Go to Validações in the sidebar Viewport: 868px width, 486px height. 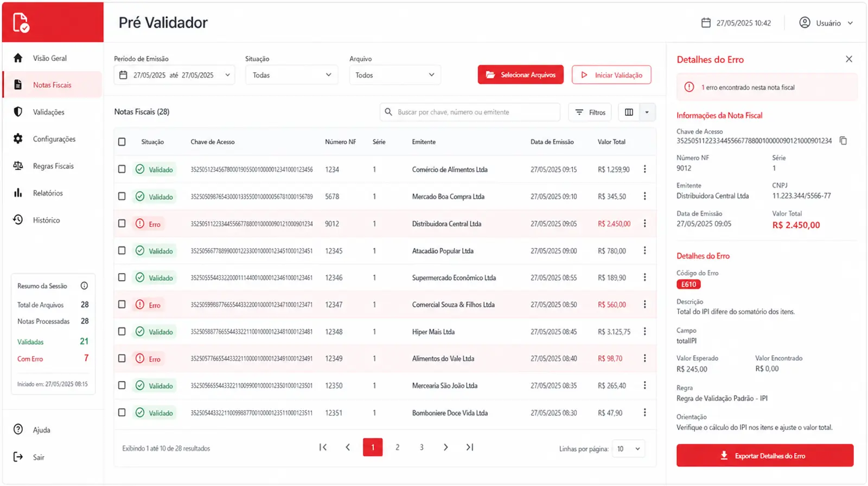click(52, 112)
